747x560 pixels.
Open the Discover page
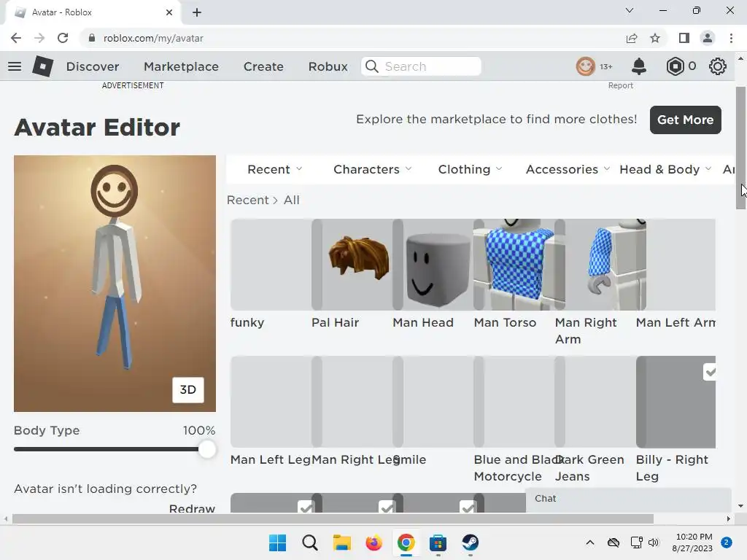93,66
